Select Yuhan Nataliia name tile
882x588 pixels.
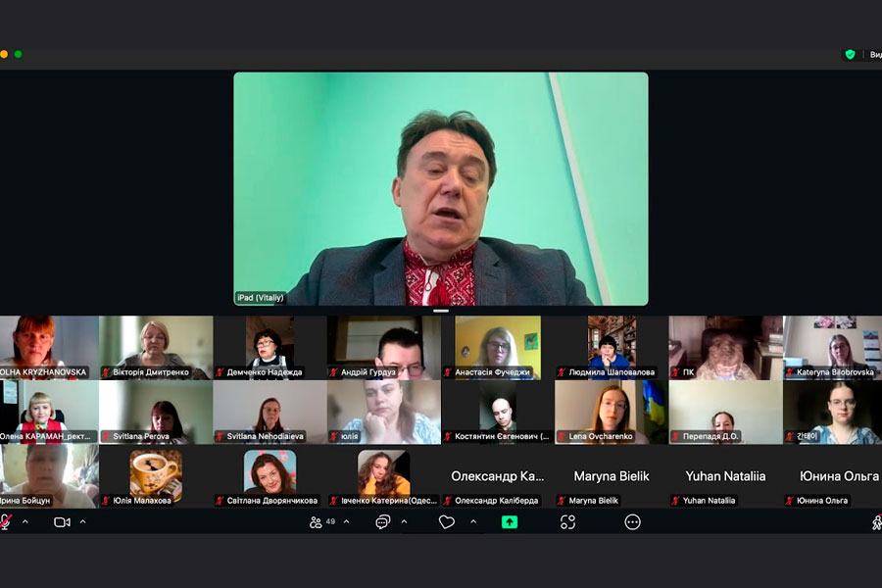point(725,476)
